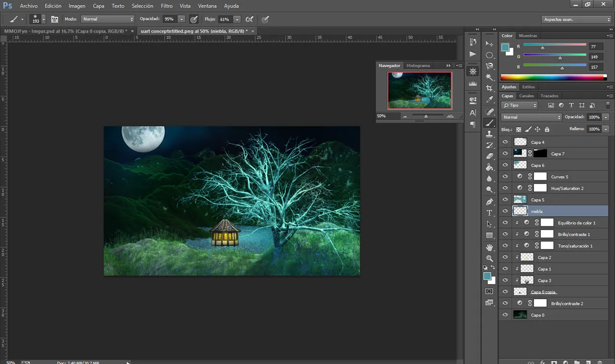
Task: Select the History Brush tool
Action: tap(489, 145)
